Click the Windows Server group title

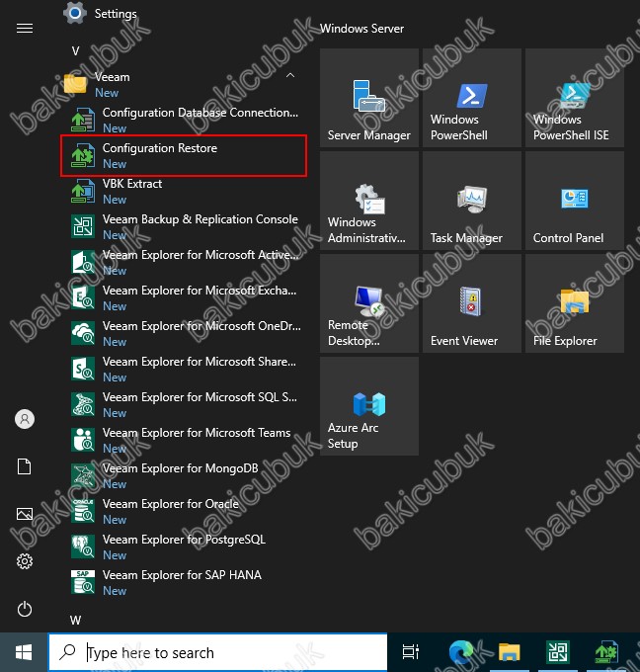coord(362,29)
